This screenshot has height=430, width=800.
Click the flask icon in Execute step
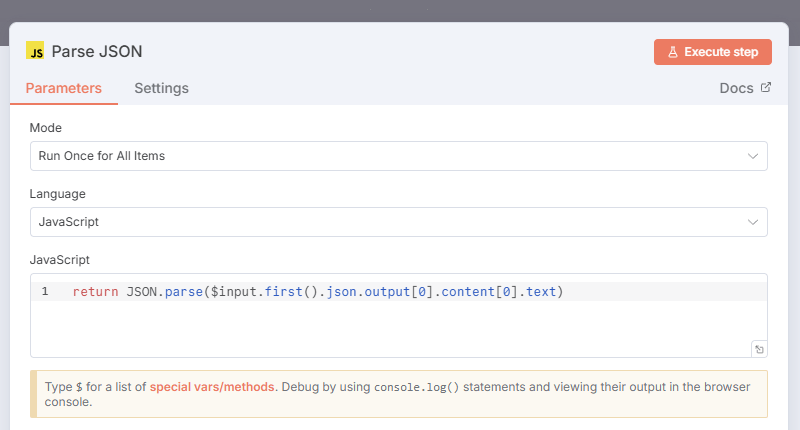673,52
